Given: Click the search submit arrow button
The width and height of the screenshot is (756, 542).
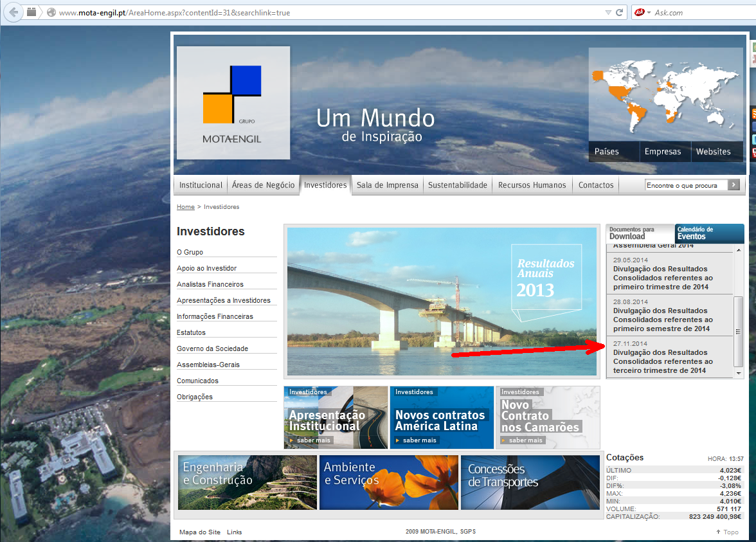Looking at the screenshot, I should (x=734, y=185).
